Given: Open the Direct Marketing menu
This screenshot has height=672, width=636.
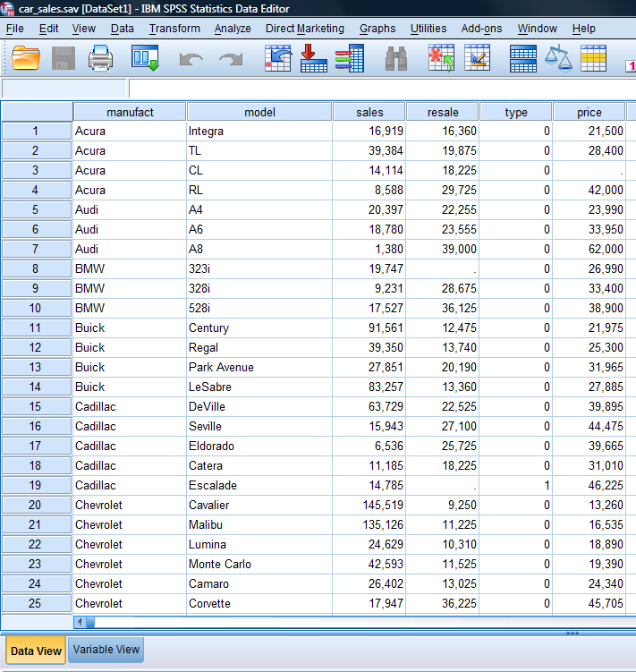Looking at the screenshot, I should click(305, 29).
